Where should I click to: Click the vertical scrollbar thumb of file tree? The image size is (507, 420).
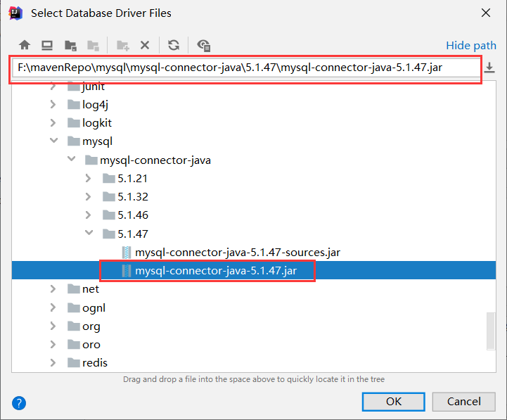pos(491,331)
